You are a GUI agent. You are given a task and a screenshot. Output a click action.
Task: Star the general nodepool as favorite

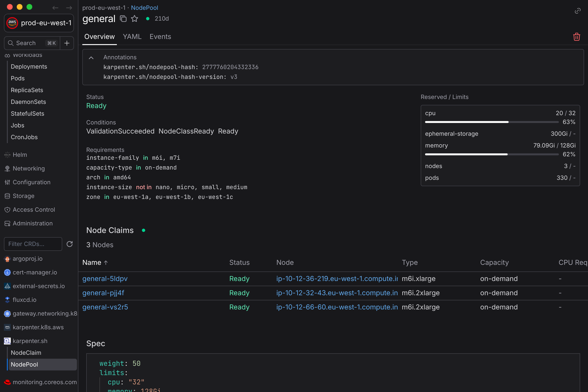coord(135,19)
